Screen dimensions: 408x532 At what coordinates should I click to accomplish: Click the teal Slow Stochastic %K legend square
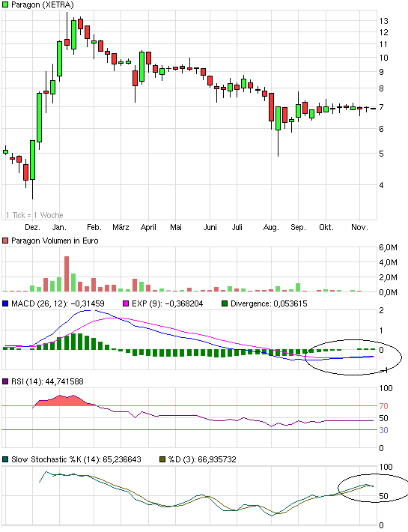[5, 460]
